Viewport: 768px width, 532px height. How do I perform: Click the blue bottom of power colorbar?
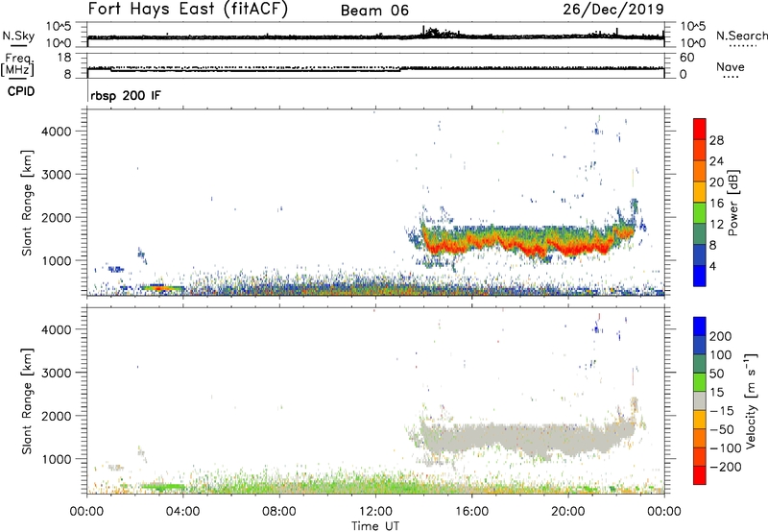click(700, 276)
